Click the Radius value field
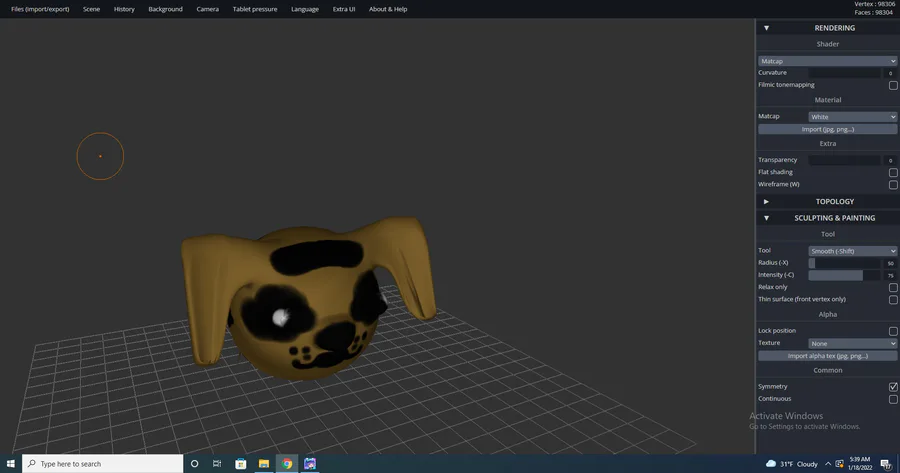 890,263
